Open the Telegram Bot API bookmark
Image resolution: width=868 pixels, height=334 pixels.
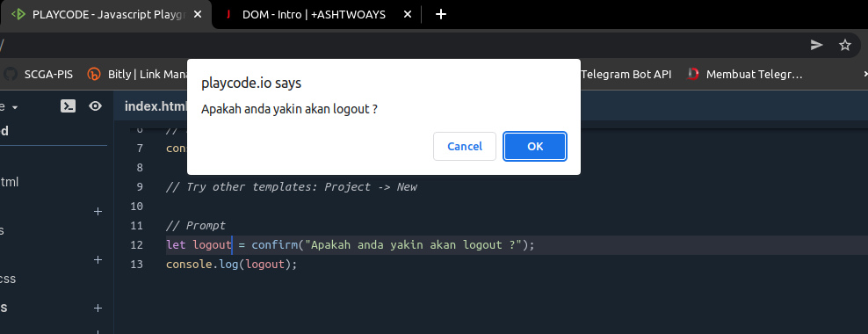click(626, 74)
